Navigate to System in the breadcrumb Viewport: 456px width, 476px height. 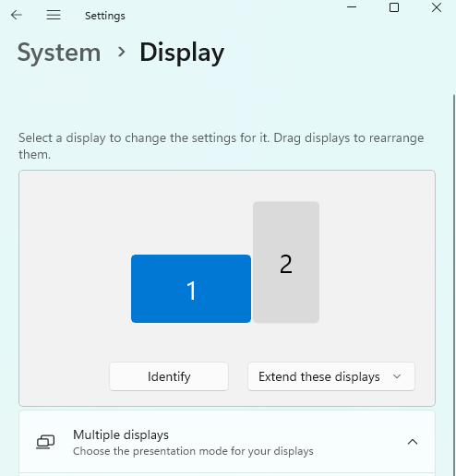click(x=59, y=53)
